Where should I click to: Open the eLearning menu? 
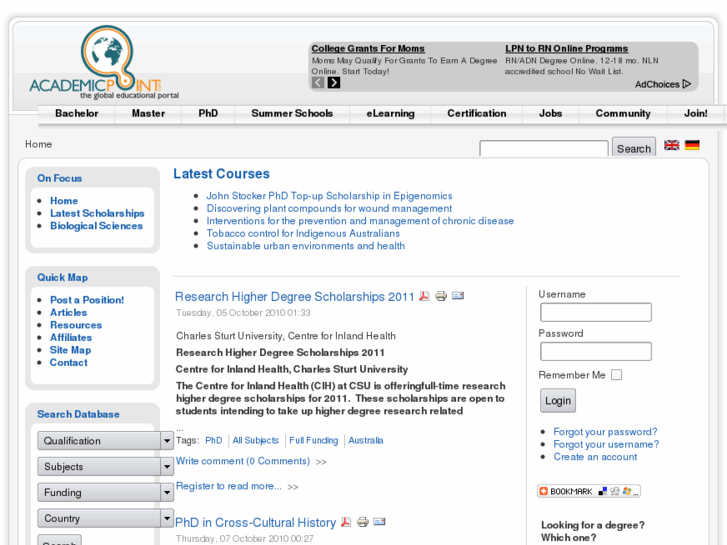coord(390,113)
